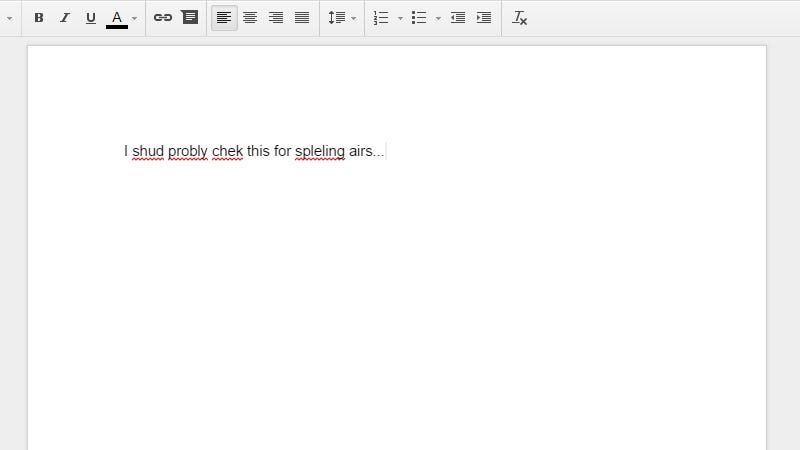
Task: Click misspelled word 'chek'
Action: click(x=227, y=152)
